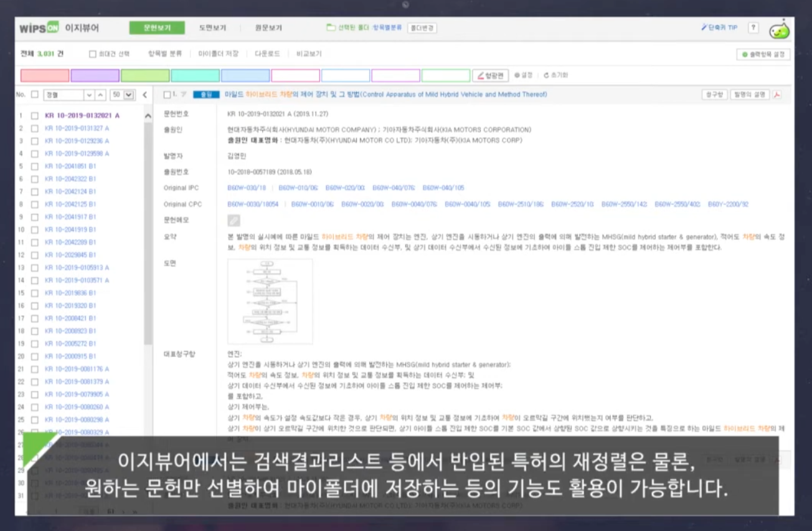Click the sort descending down arrow

[x=89, y=95]
